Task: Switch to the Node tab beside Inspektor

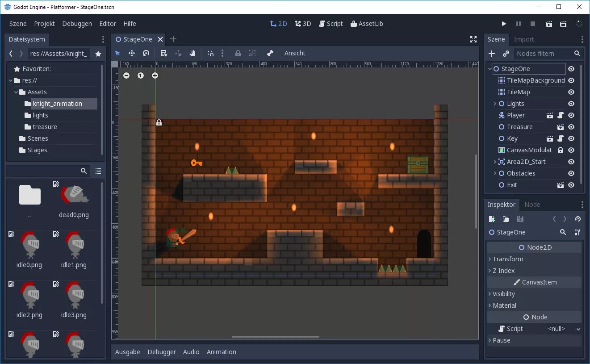Action: point(532,205)
